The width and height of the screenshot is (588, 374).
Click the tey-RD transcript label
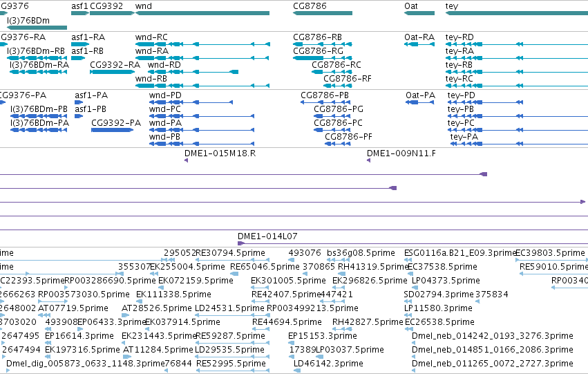pos(459,37)
